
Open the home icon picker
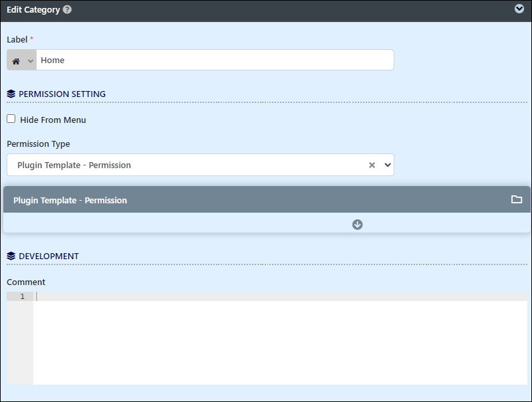[x=16, y=61]
